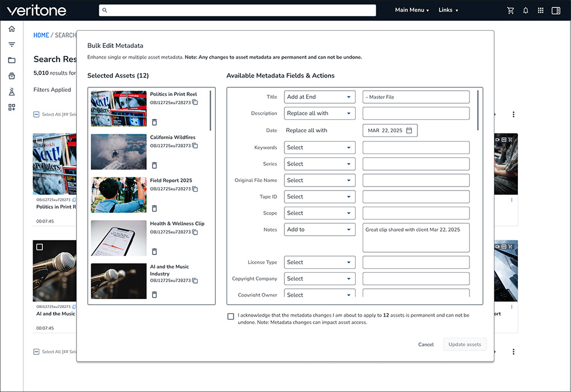Viewport: 571px width, 392px height.
Task: Open the Main Menu
Action: click(412, 10)
